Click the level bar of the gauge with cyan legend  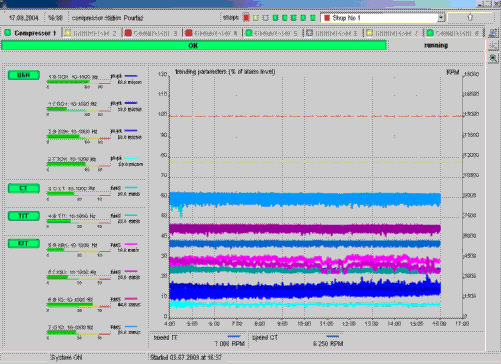(x=79, y=164)
